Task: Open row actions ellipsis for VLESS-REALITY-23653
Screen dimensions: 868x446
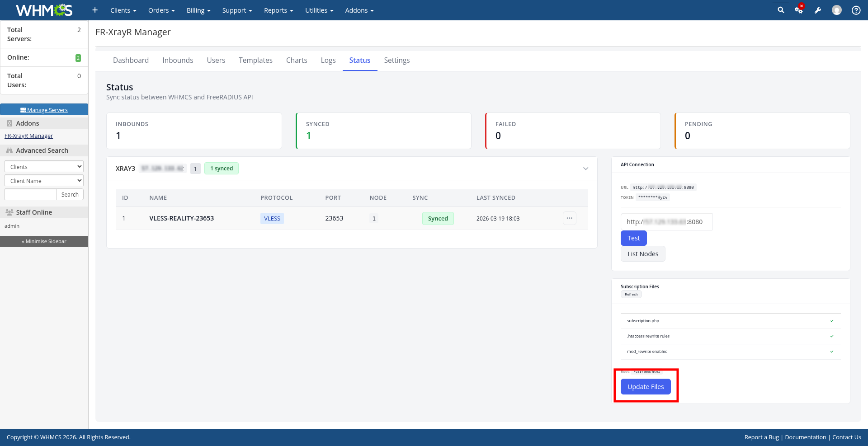Action: tap(569, 218)
